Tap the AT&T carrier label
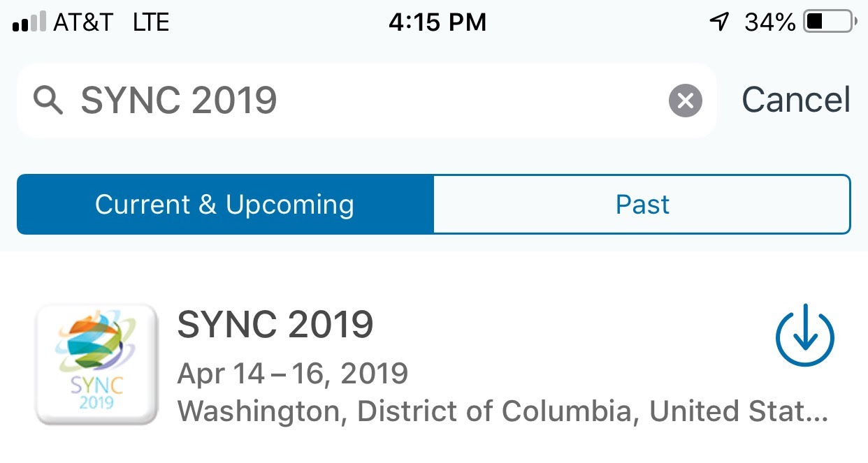This screenshot has width=868, height=463. click(x=82, y=22)
